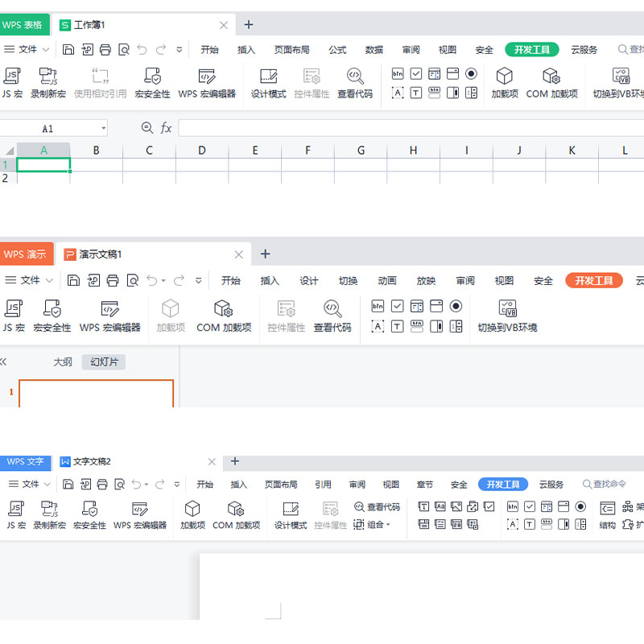Image resolution: width=644 pixels, height=644 pixels.
Task: Expand the Name Box dropdown arrow
Action: [104, 128]
